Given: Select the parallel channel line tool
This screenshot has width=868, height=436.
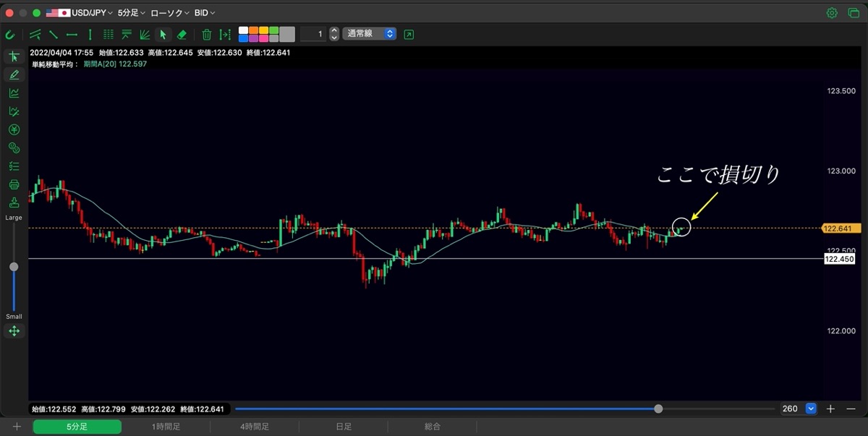Looking at the screenshot, I should coord(35,34).
